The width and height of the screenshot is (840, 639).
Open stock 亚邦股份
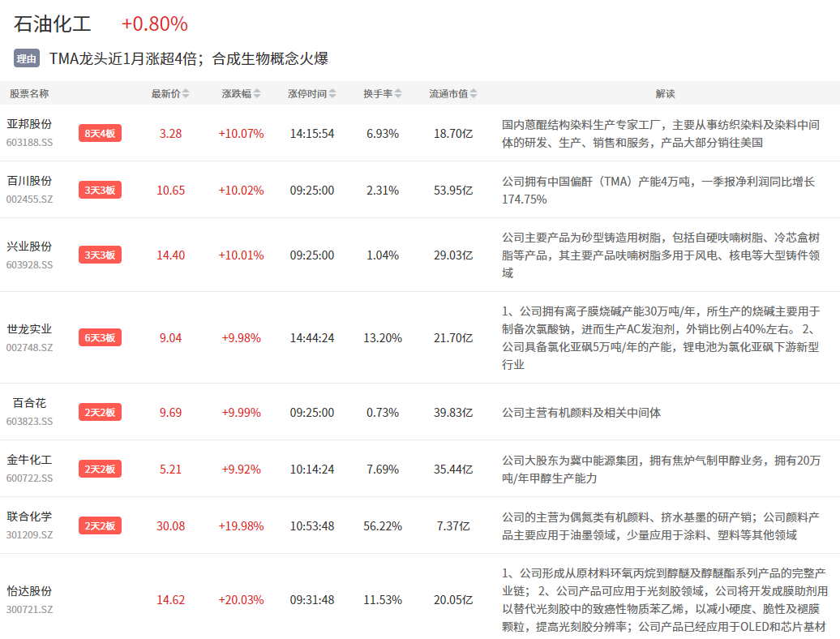pos(29,124)
